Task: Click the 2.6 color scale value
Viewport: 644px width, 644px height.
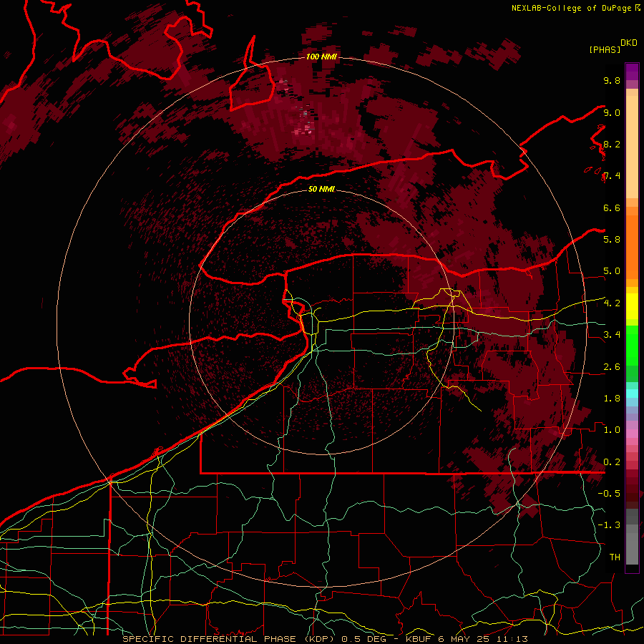Action: click(612, 367)
